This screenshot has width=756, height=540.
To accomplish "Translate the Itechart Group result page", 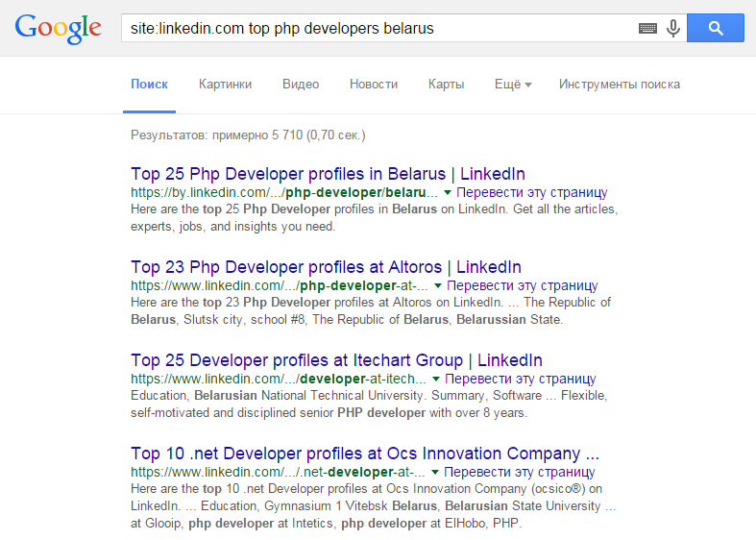I will tap(520, 380).
